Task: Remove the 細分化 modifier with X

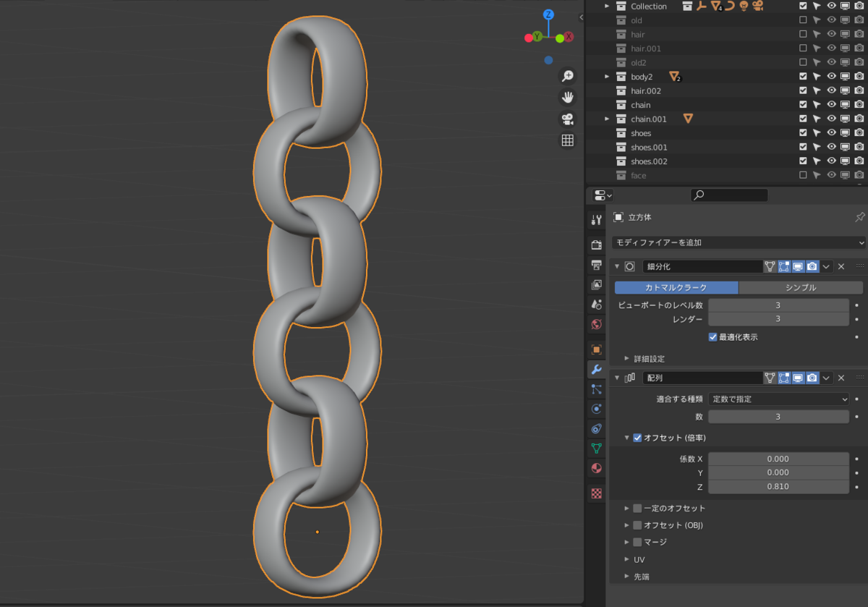Action: click(841, 266)
